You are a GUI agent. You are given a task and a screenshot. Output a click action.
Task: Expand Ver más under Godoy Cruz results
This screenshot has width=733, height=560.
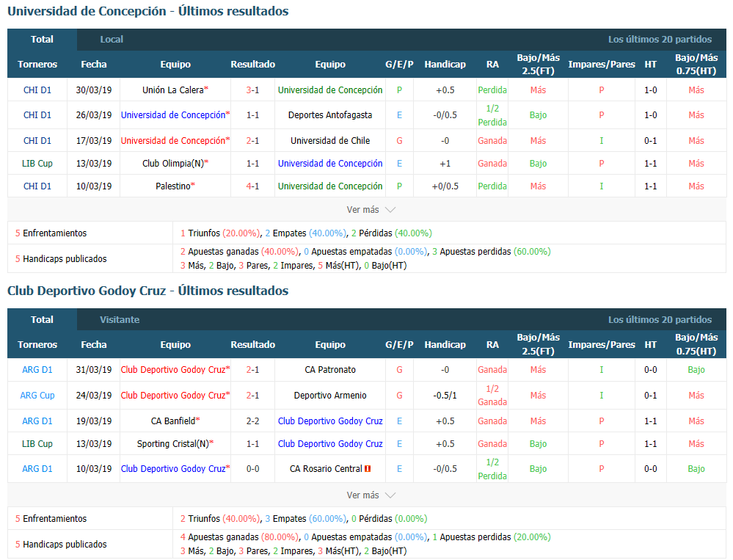point(371,495)
